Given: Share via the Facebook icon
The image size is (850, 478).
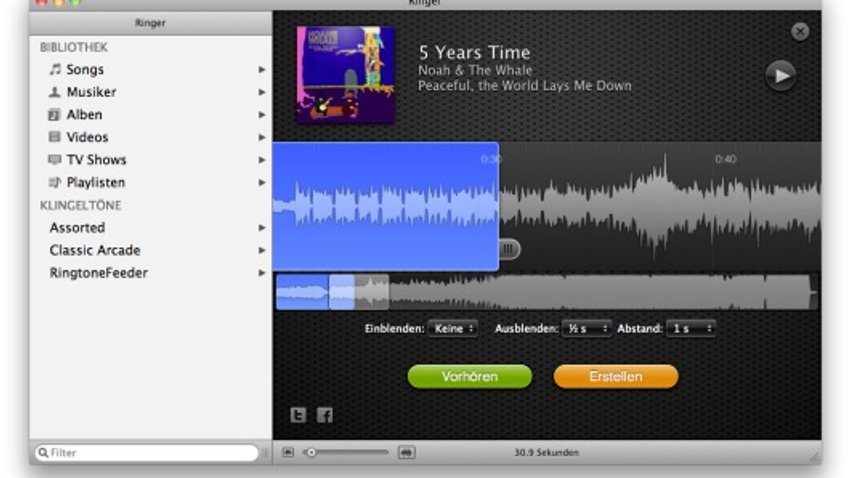Looking at the screenshot, I should 325,415.
